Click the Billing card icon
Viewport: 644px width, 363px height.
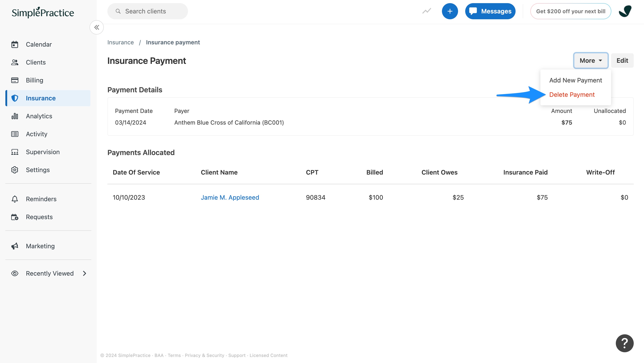[x=15, y=80]
